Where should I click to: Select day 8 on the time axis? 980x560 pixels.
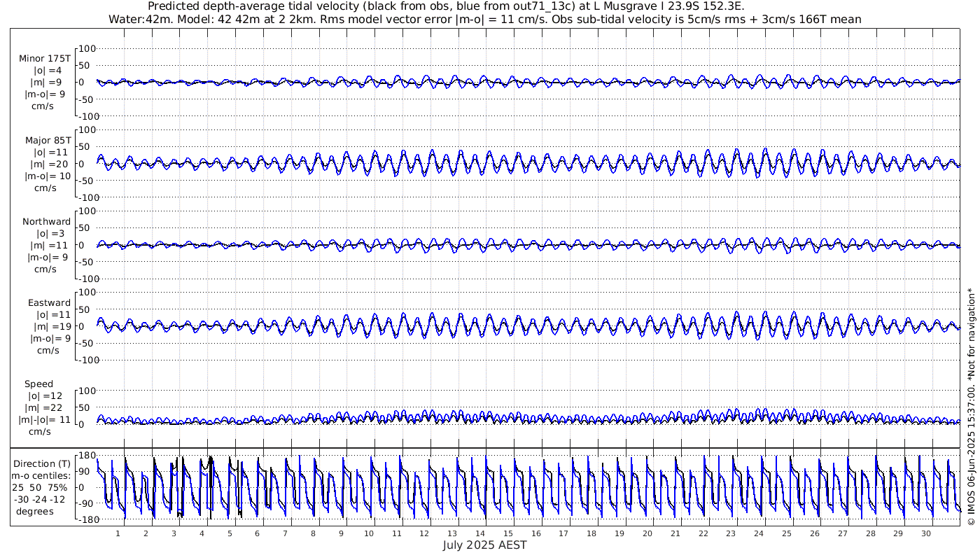(313, 533)
